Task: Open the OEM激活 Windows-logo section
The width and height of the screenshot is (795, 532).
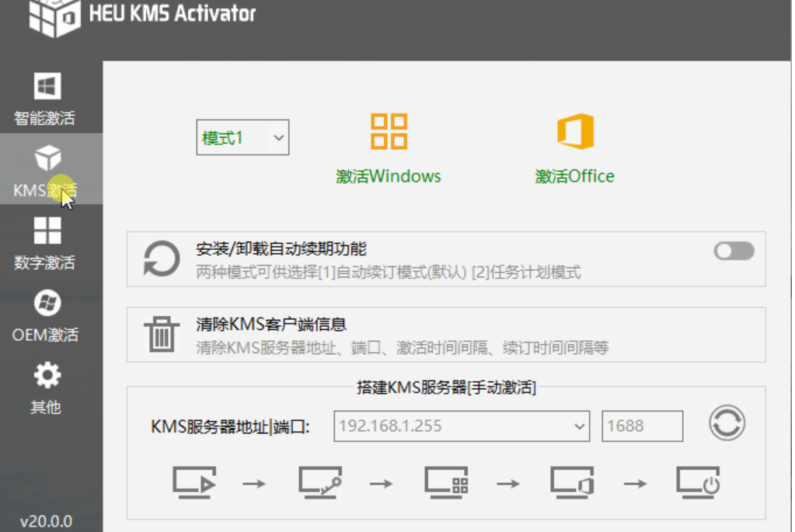Action: pos(48,317)
